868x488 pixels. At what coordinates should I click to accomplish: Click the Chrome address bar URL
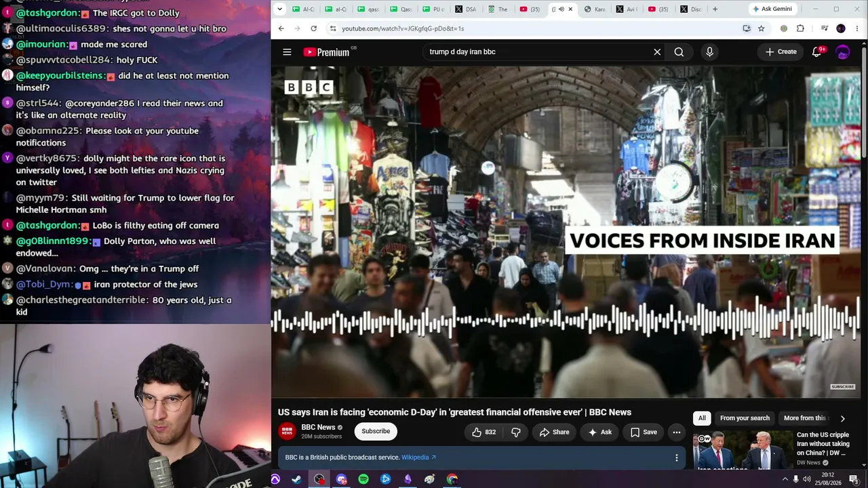(x=403, y=28)
